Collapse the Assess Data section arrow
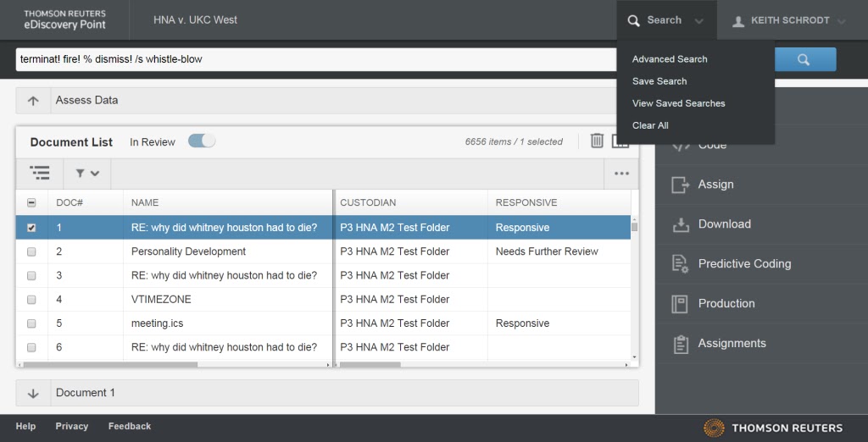The image size is (868, 442). (x=33, y=101)
